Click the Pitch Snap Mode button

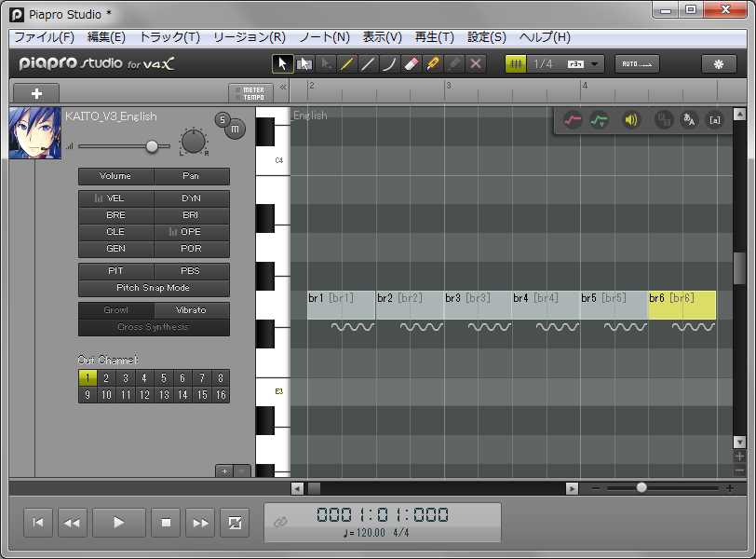[x=154, y=288]
